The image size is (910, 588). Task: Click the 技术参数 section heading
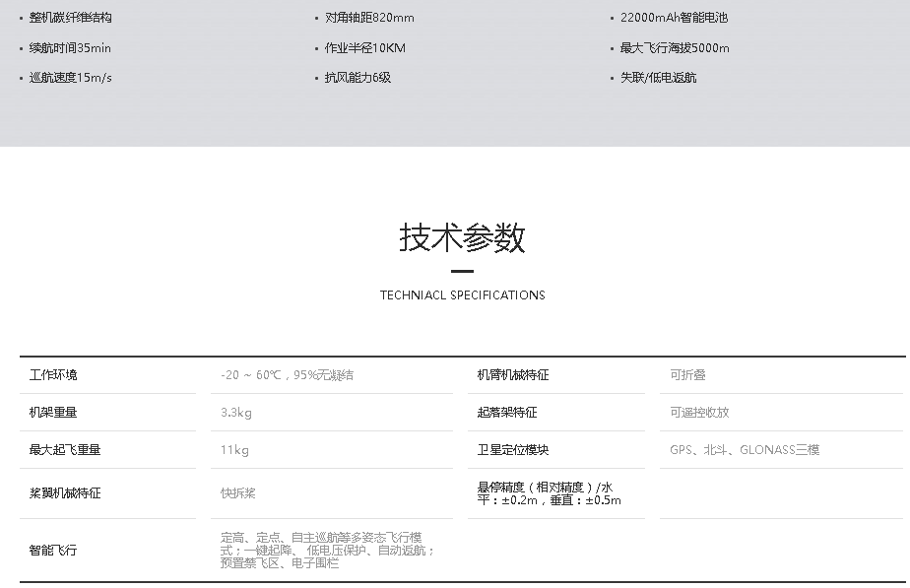click(x=462, y=237)
